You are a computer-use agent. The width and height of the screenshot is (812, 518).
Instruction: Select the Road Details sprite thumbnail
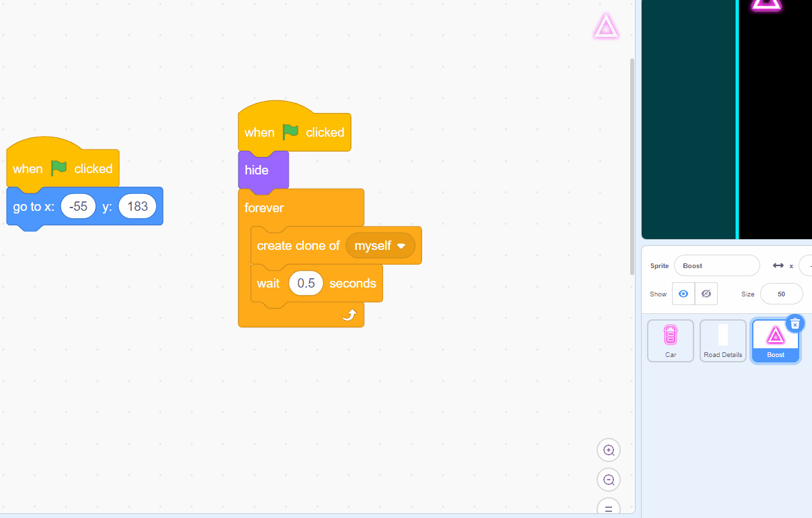(723, 341)
